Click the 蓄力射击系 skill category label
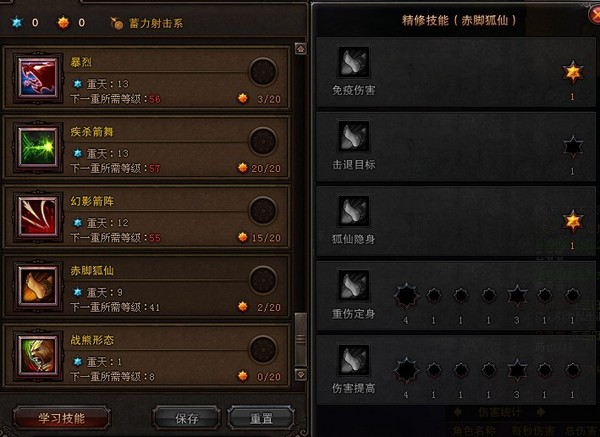The width and height of the screenshot is (600, 437). click(x=156, y=23)
